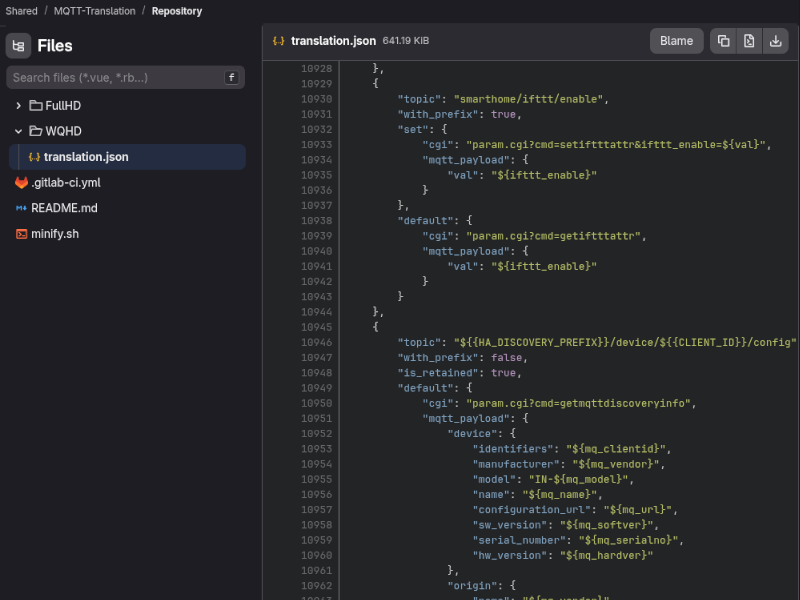
Task: Click the GitLab fox icon of .gitlab-ci.yml
Action: (x=21, y=183)
